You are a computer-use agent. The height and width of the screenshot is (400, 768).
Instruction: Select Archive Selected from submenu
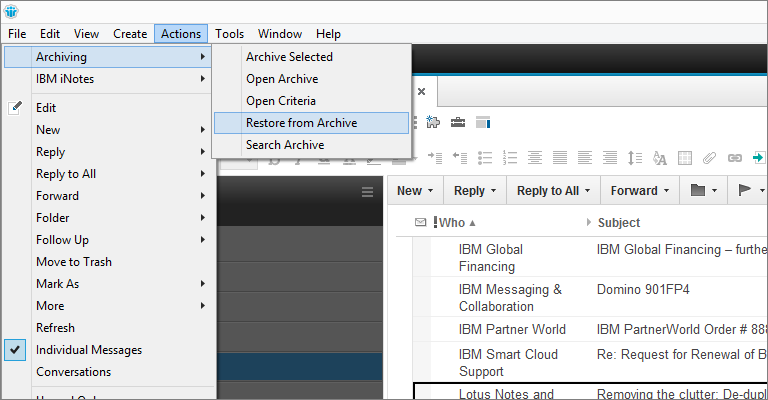[x=311, y=57]
